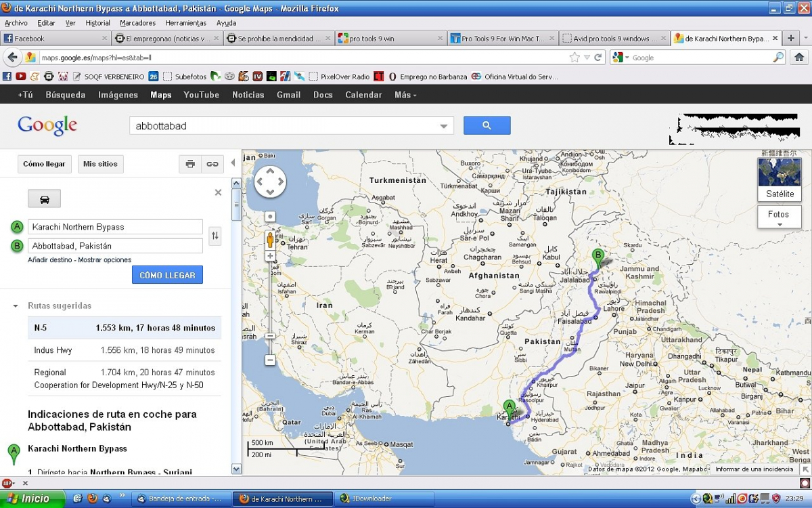Open the search engine selector dropdown
The width and height of the screenshot is (812, 508).
[621, 58]
